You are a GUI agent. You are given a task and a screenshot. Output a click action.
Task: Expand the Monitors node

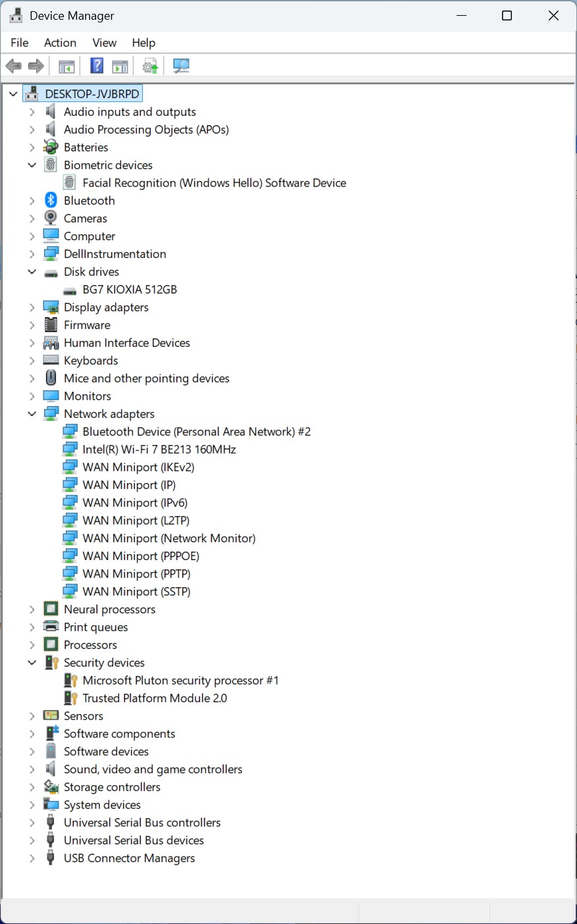tap(32, 396)
